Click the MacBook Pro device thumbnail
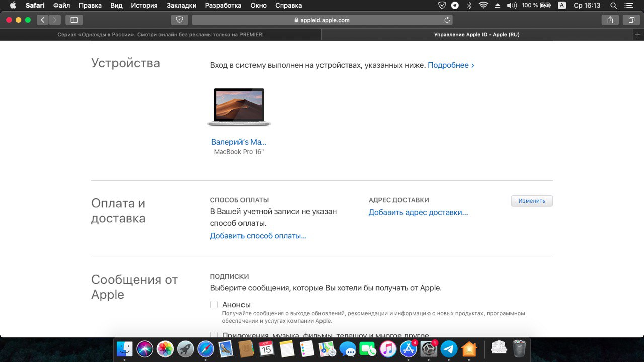 pyautogui.click(x=238, y=108)
